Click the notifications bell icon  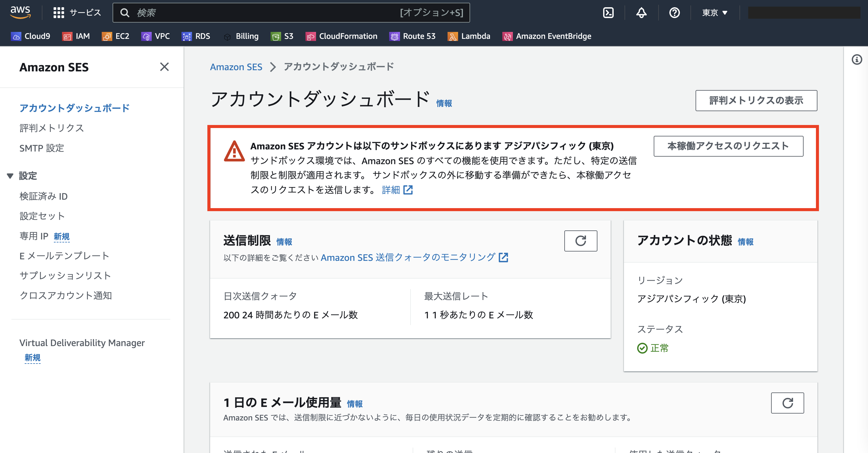click(x=641, y=13)
